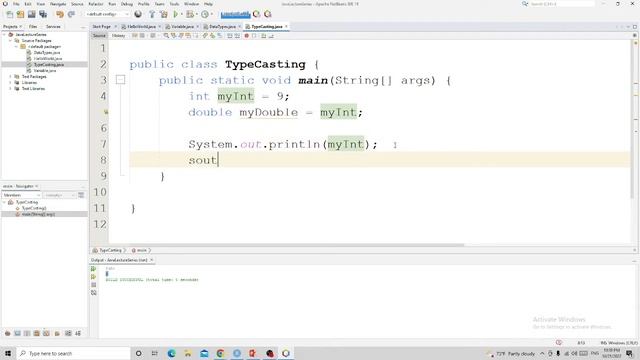Click main in the editor breadcrumb
This screenshot has width=640, height=360.
[142, 250]
